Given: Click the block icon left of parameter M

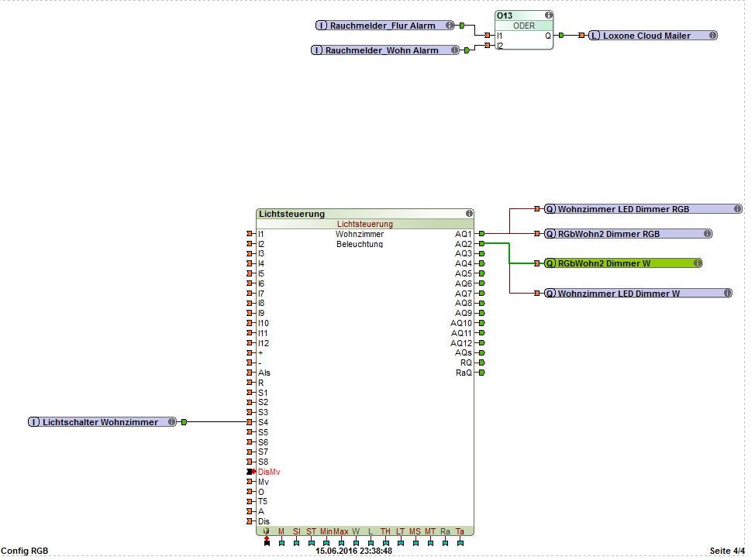Looking at the screenshot, I should pyautogui.click(x=267, y=531).
